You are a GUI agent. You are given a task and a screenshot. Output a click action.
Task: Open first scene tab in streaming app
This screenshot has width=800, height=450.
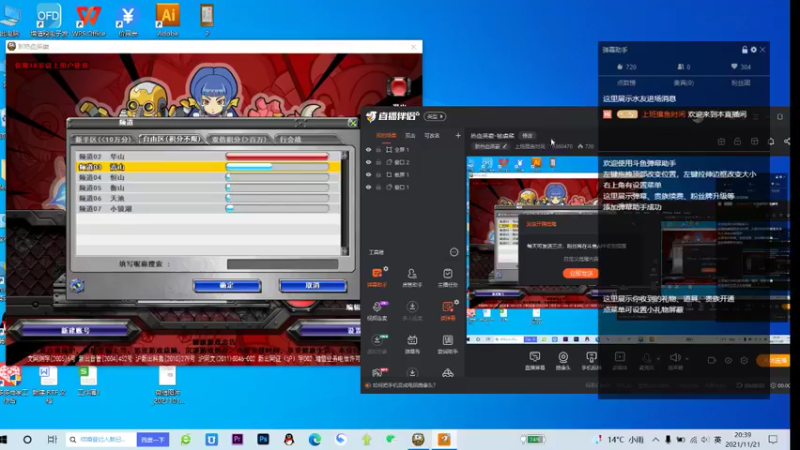coord(386,136)
